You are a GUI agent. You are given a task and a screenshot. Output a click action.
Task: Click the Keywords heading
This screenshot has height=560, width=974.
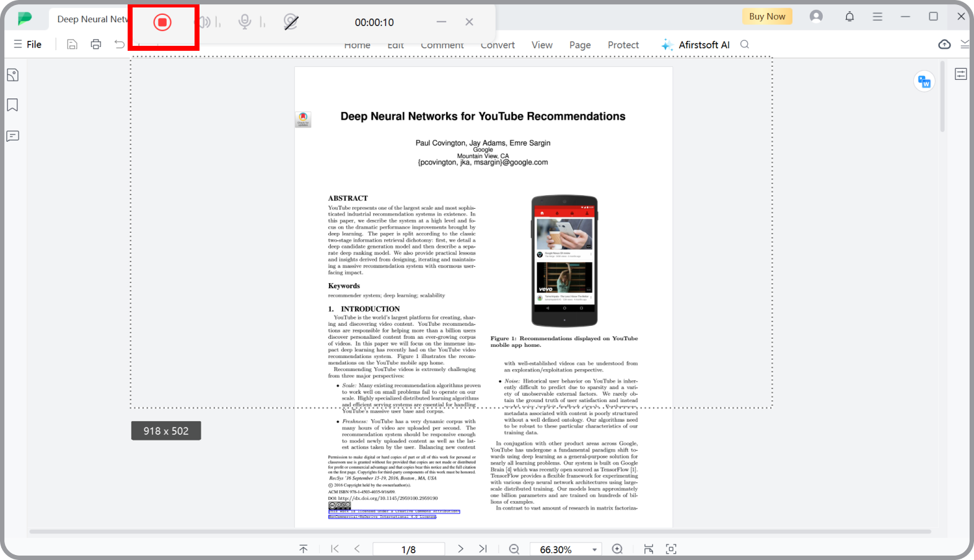pos(344,286)
